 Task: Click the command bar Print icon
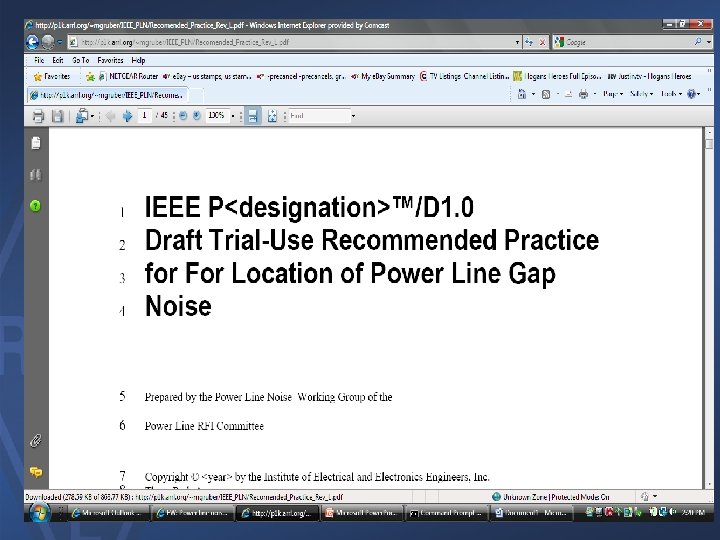[583, 94]
